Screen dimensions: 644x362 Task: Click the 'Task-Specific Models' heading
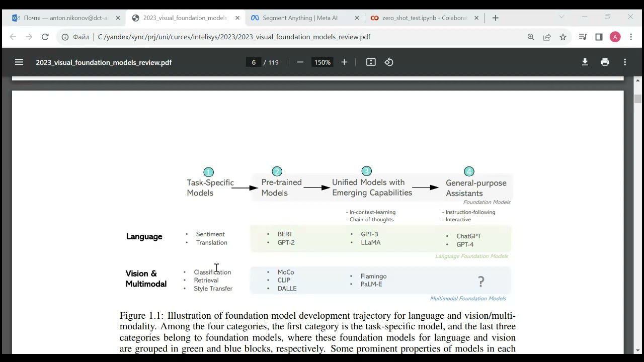210,188
